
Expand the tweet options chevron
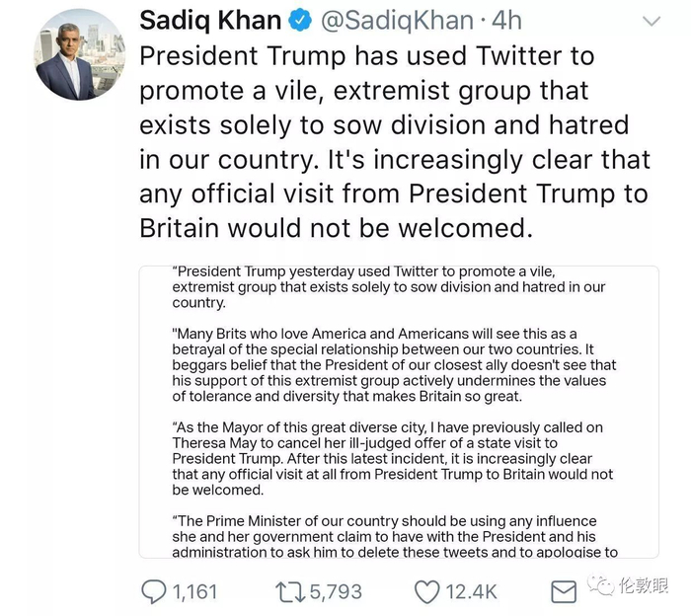(653, 21)
